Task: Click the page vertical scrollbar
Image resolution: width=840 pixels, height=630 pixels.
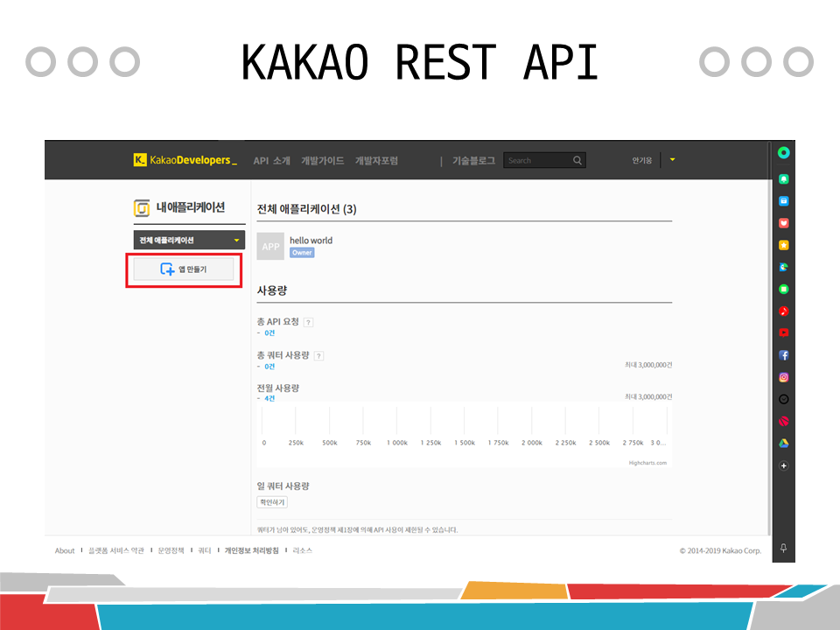Action: 769,338
